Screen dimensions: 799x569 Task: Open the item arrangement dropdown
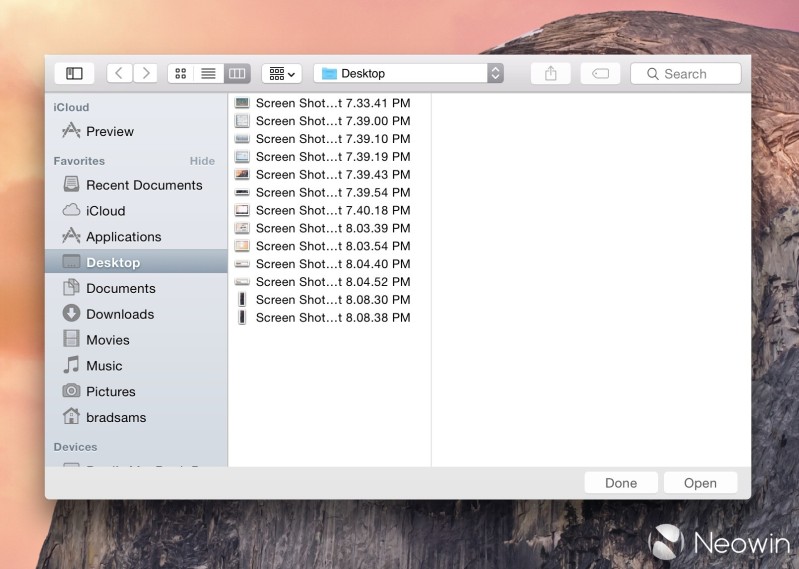click(x=282, y=73)
